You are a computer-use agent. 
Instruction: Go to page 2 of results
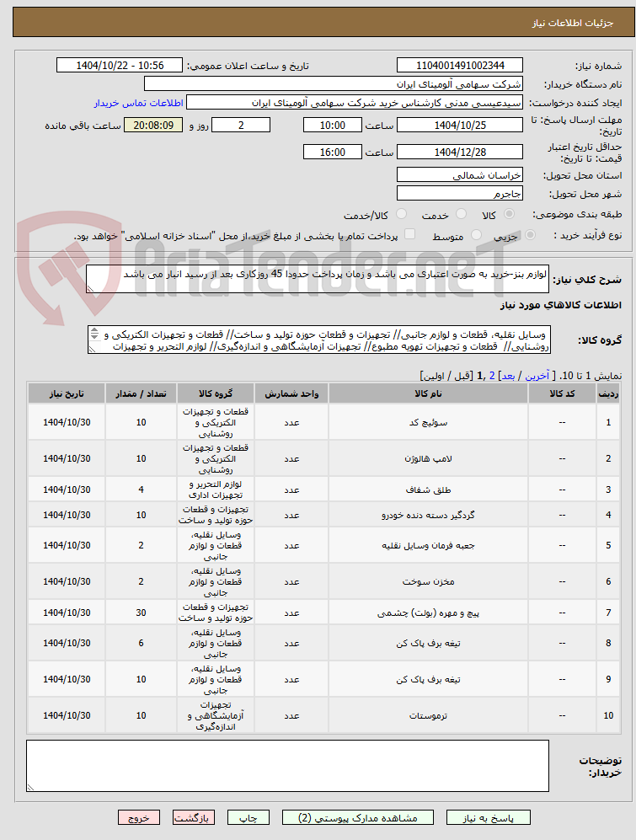pyautogui.click(x=492, y=376)
